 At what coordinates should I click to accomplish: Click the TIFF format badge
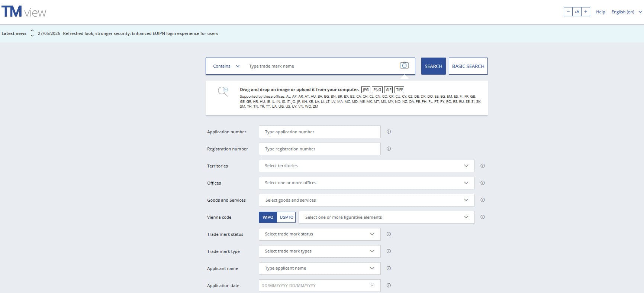point(399,89)
